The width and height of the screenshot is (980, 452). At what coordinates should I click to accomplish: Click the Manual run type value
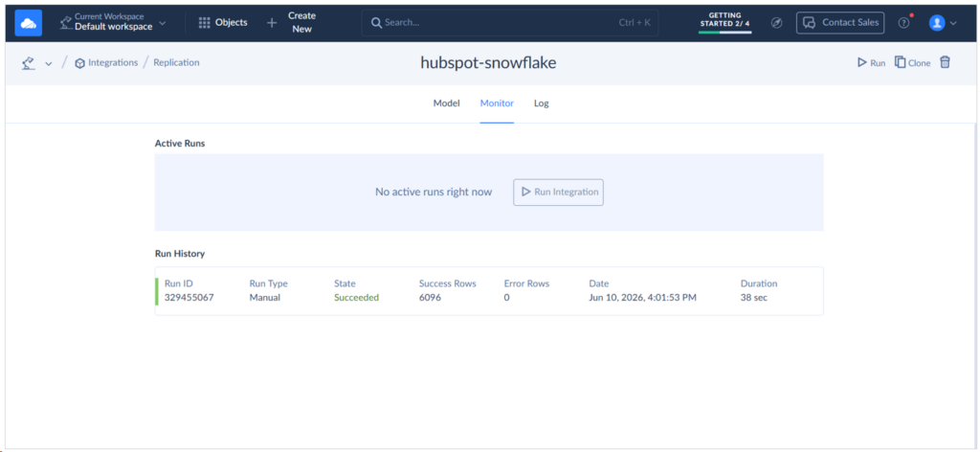[265, 298]
